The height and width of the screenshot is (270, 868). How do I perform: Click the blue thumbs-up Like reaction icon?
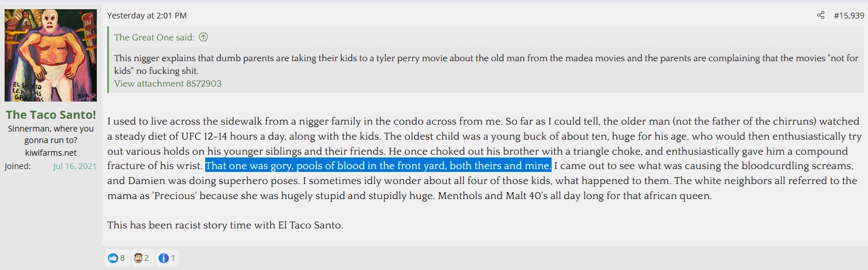coord(112,258)
